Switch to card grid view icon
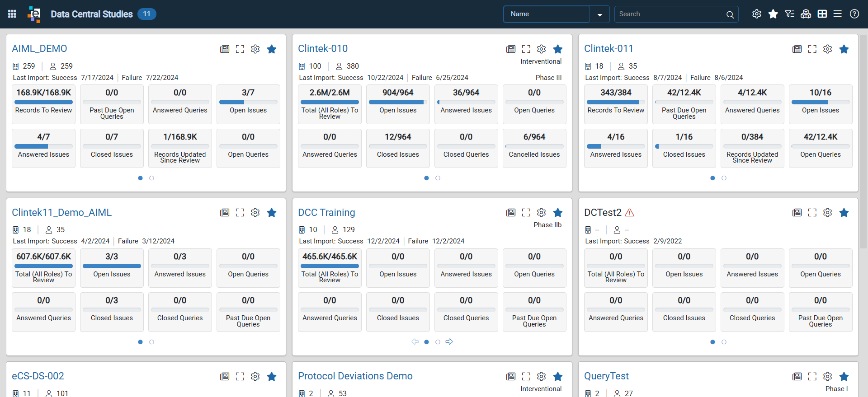868x397 pixels. point(822,14)
